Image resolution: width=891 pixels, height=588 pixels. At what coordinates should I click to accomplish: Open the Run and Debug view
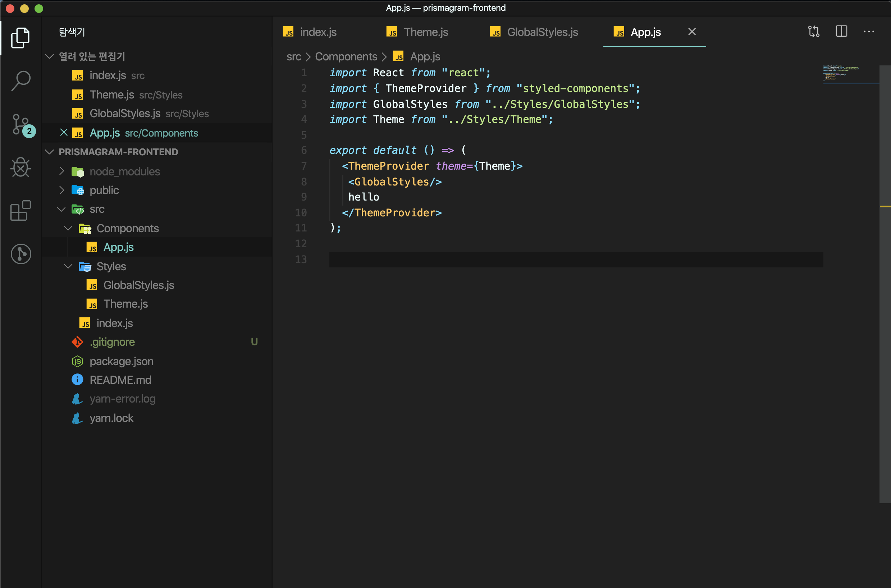[x=20, y=167]
